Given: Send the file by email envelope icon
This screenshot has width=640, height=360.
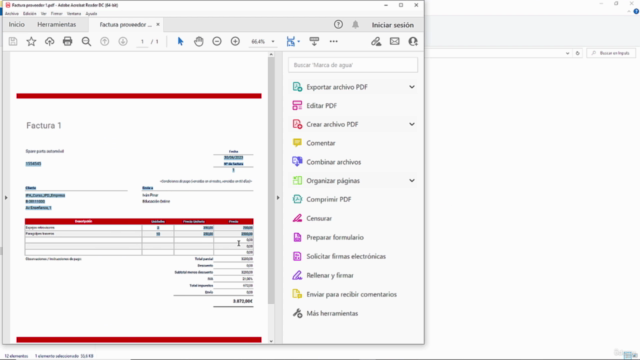Looking at the screenshot, I should pos(394,41).
